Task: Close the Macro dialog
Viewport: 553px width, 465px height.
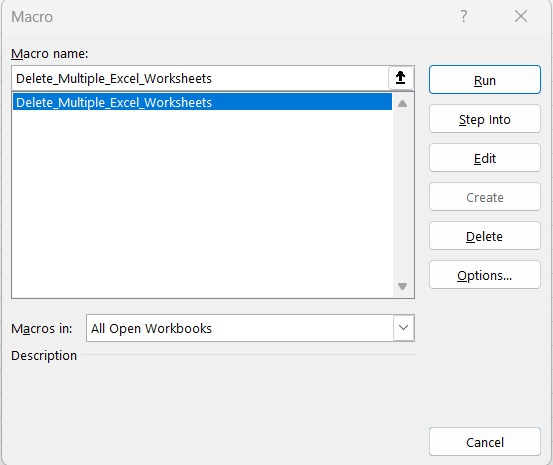Action: pyautogui.click(x=521, y=17)
